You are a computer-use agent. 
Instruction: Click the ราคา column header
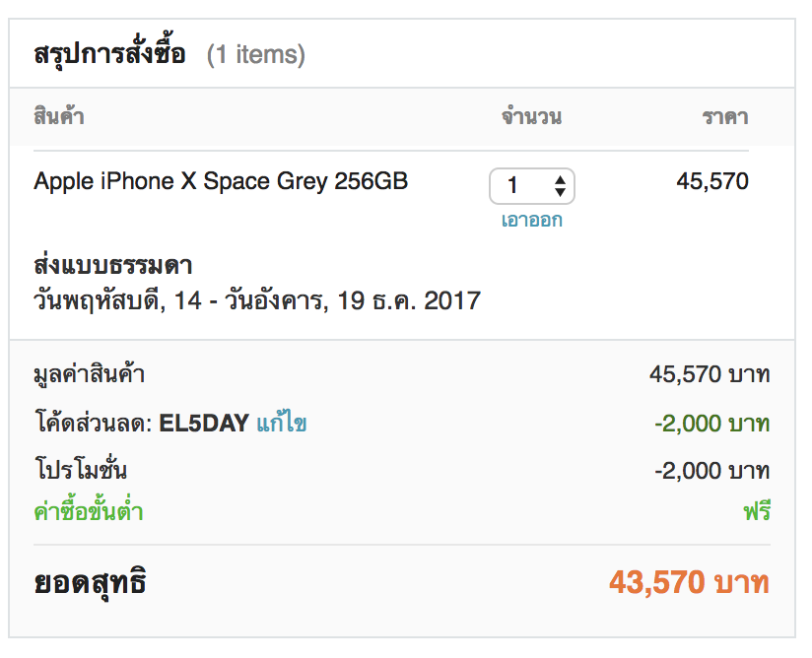coord(724,117)
